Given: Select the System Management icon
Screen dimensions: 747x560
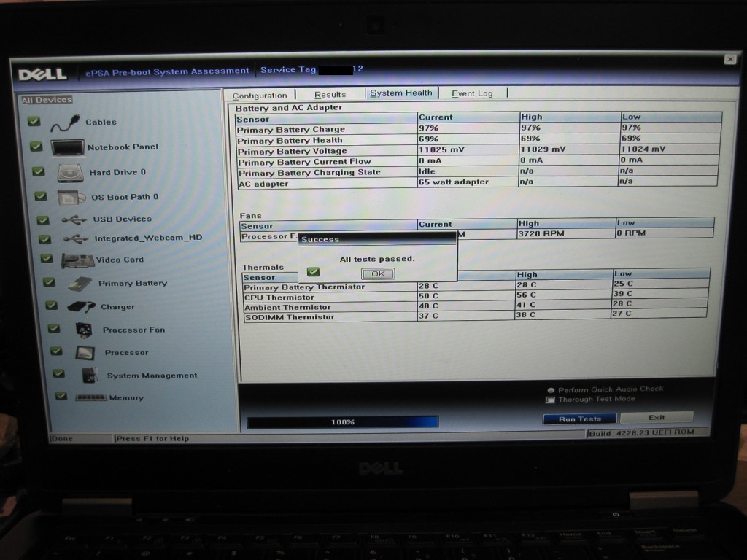Looking at the screenshot, I should point(90,376).
